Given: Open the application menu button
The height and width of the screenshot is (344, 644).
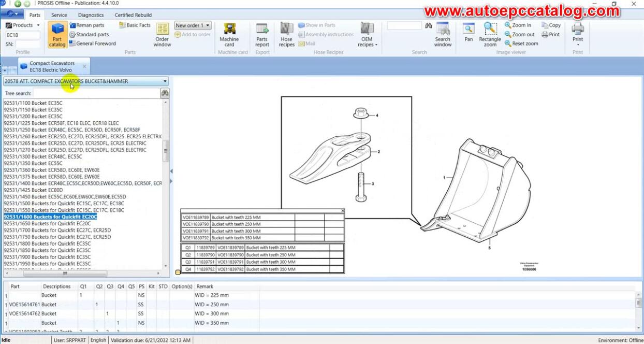Looking at the screenshot, I should pos(11,15).
